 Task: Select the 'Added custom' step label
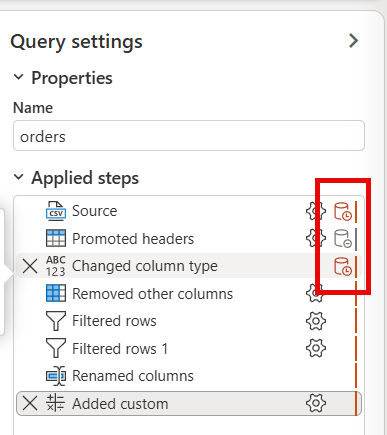click(120, 404)
